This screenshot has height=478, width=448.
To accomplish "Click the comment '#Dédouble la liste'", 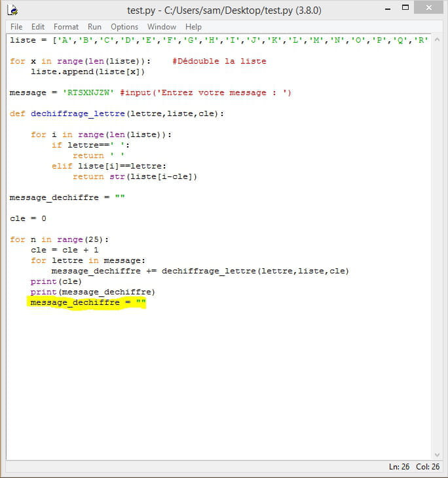I will pyautogui.click(x=219, y=61).
